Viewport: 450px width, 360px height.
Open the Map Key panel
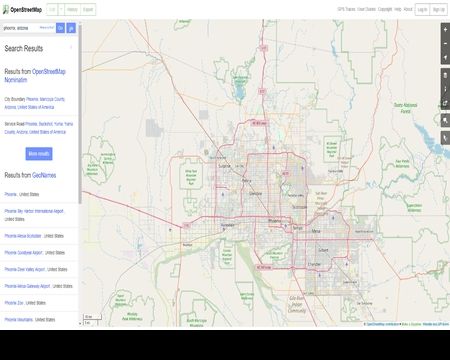(x=445, y=89)
